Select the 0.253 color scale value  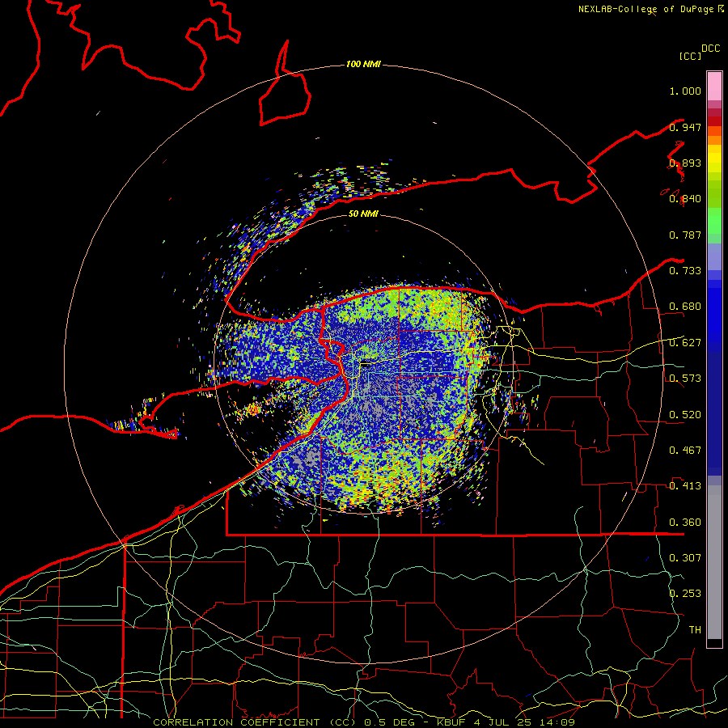[685, 594]
